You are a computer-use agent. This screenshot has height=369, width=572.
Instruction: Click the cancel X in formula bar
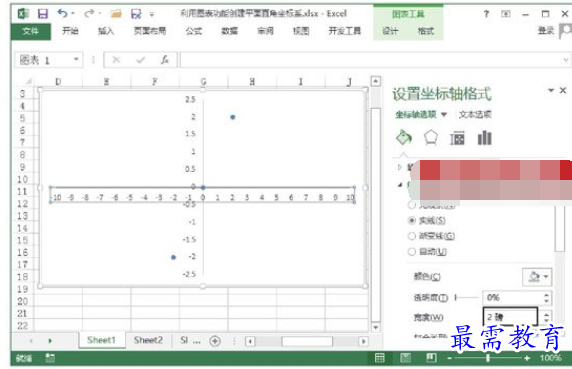(x=116, y=60)
